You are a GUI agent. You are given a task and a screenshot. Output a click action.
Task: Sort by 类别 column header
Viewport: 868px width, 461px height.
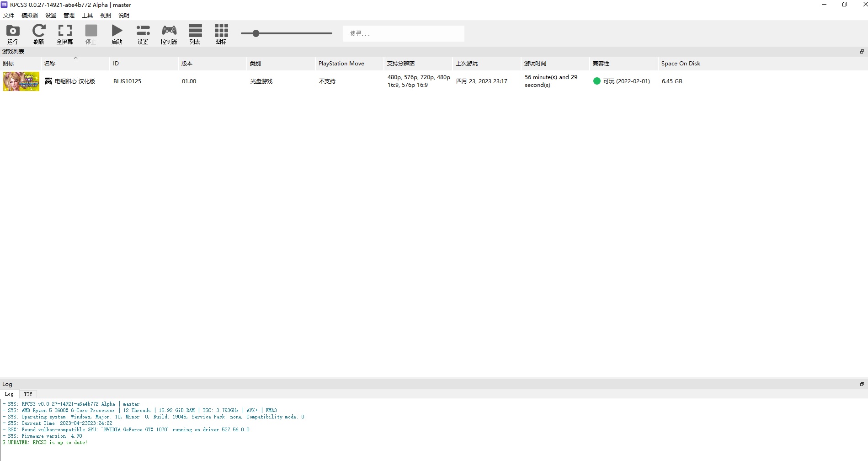tap(281, 64)
